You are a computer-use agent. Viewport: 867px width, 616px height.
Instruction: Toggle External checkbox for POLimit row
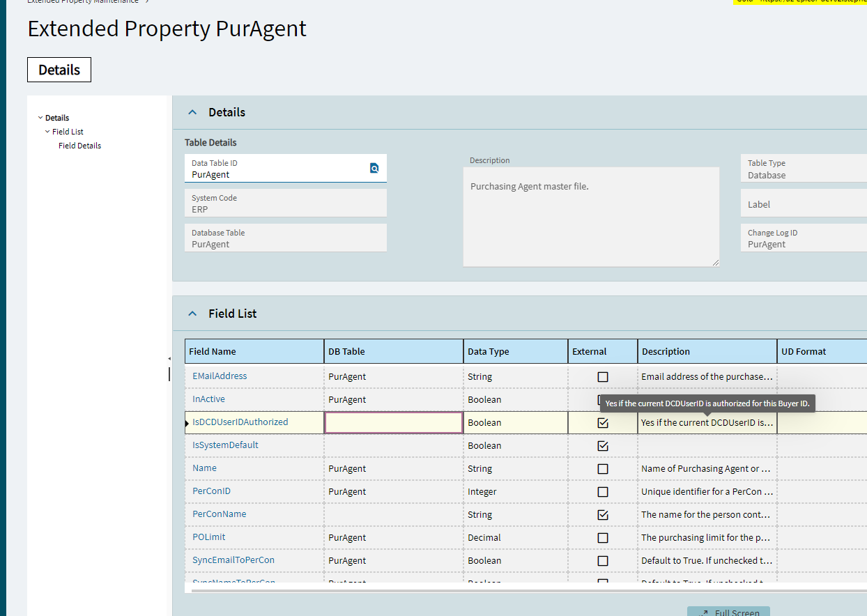point(603,538)
